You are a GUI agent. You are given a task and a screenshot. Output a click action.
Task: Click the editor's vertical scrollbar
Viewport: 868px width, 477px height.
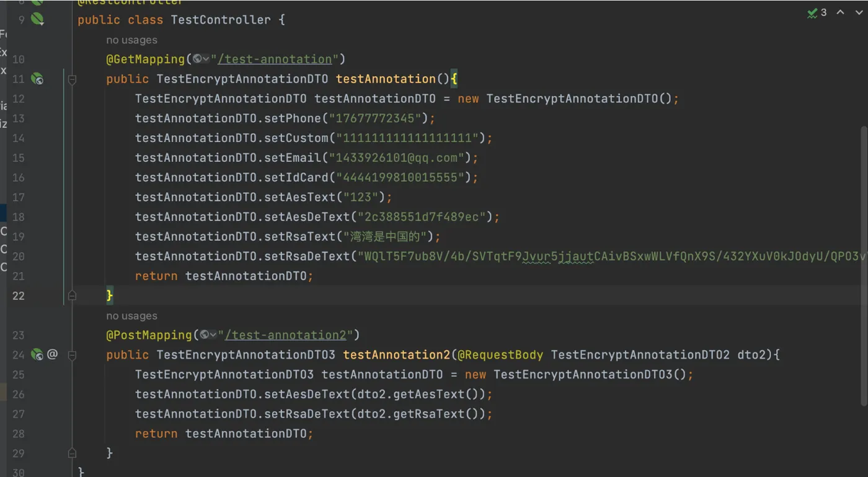(864, 266)
